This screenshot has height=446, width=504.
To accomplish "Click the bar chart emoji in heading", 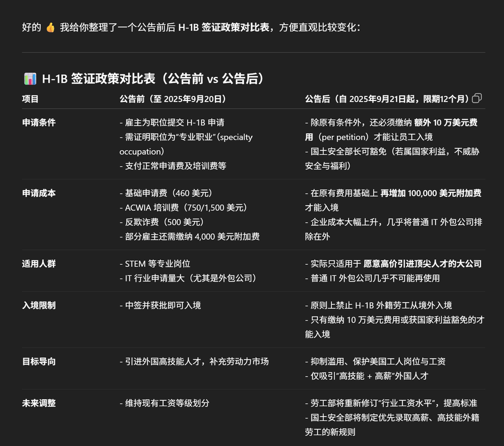I will click(30, 79).
